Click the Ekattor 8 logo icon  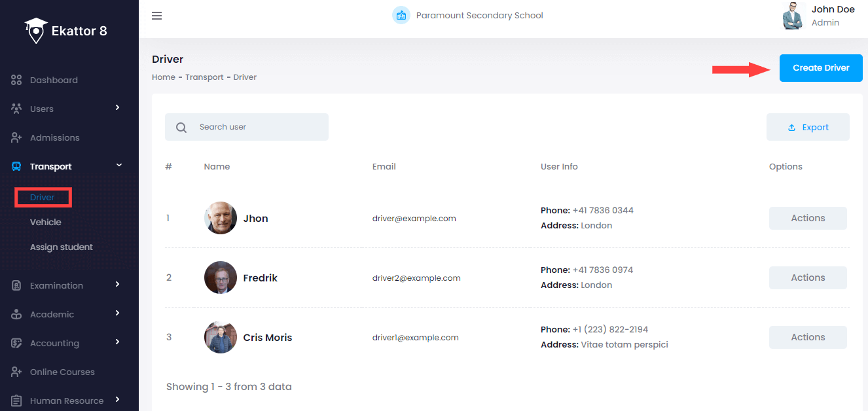coord(36,30)
